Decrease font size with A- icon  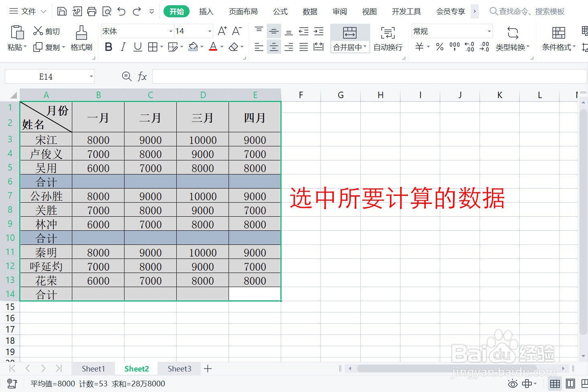pyautogui.click(x=237, y=31)
